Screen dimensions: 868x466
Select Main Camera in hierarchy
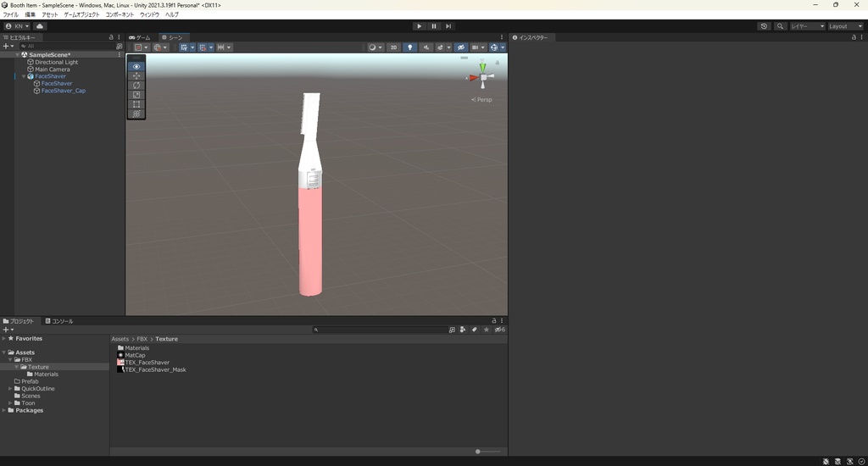(53, 69)
